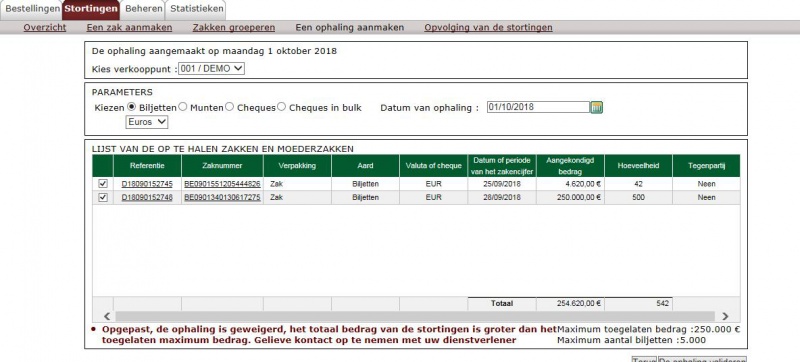
Task: Open the calendar picker icon
Action: click(x=596, y=107)
